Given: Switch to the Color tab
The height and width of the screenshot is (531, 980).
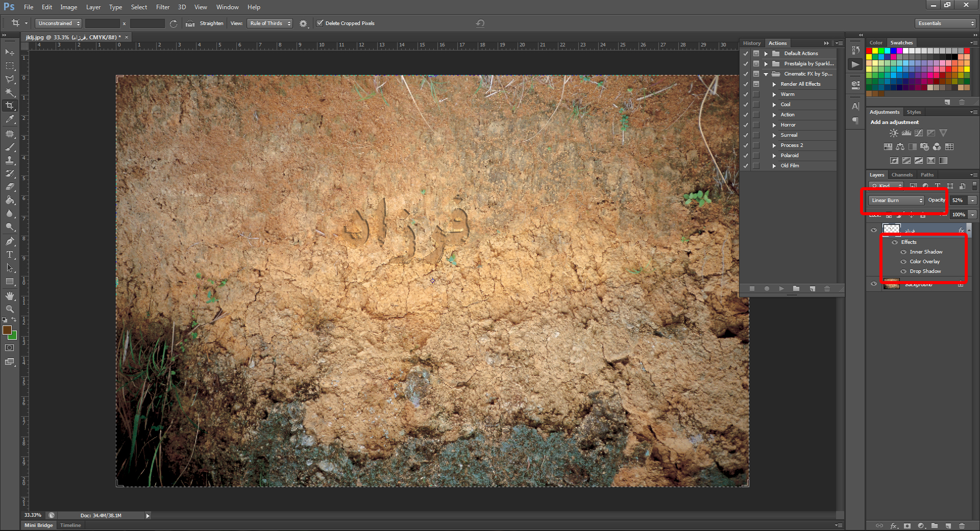Looking at the screenshot, I should click(x=876, y=43).
